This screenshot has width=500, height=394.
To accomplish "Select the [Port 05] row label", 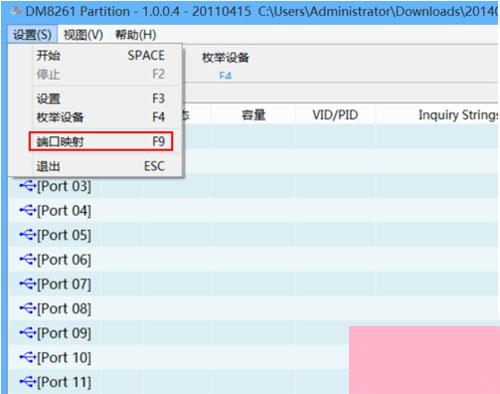I will pyautogui.click(x=64, y=235).
